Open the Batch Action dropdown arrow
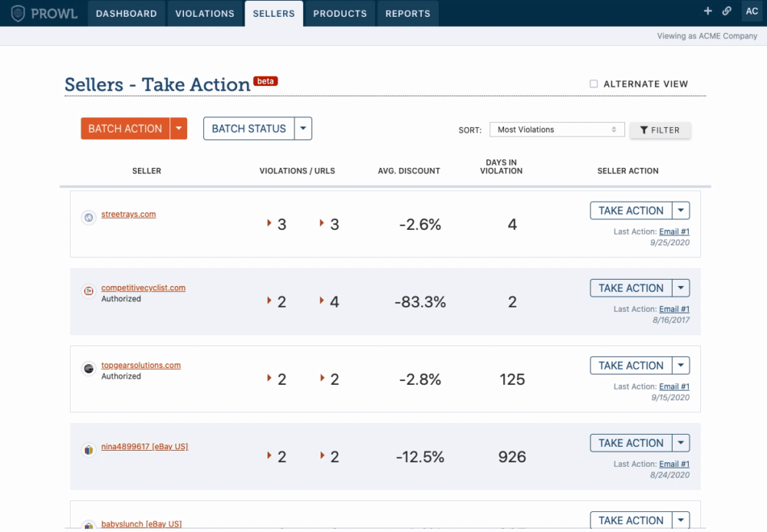The image size is (767, 532). point(179,129)
